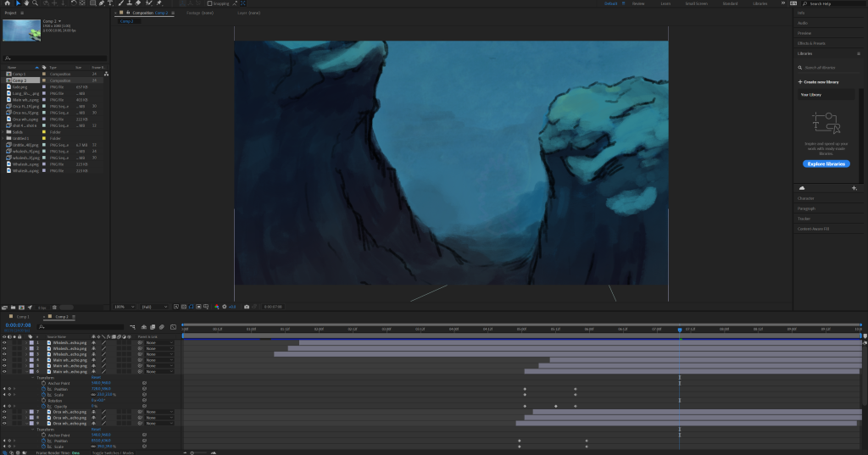
Task: Create a new folder in Project panel
Action: pyautogui.click(x=13, y=307)
